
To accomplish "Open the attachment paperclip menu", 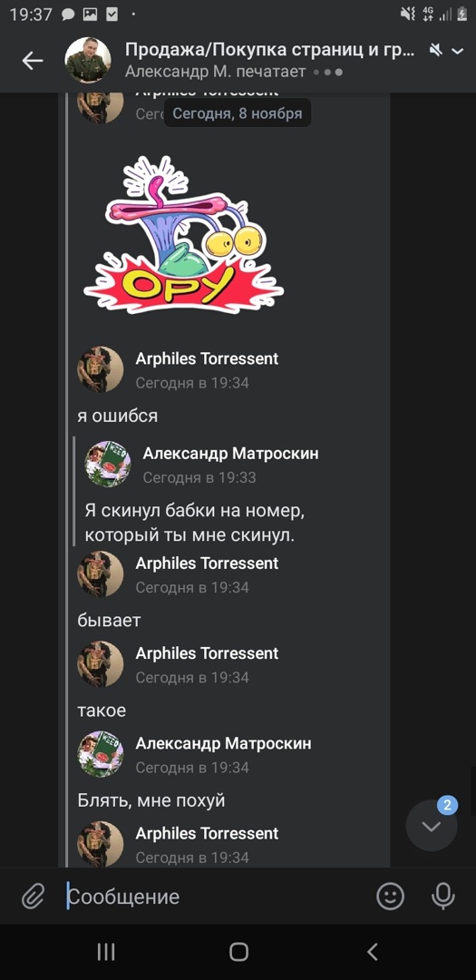I will click(33, 897).
